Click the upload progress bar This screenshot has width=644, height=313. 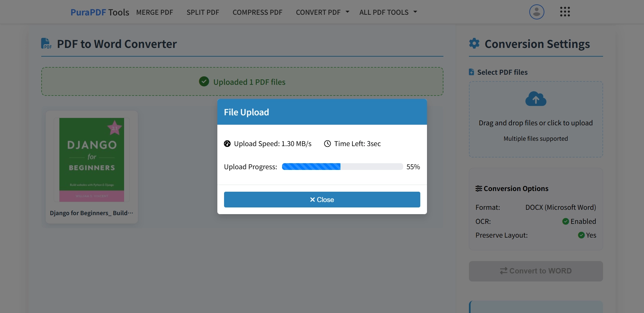coord(342,167)
